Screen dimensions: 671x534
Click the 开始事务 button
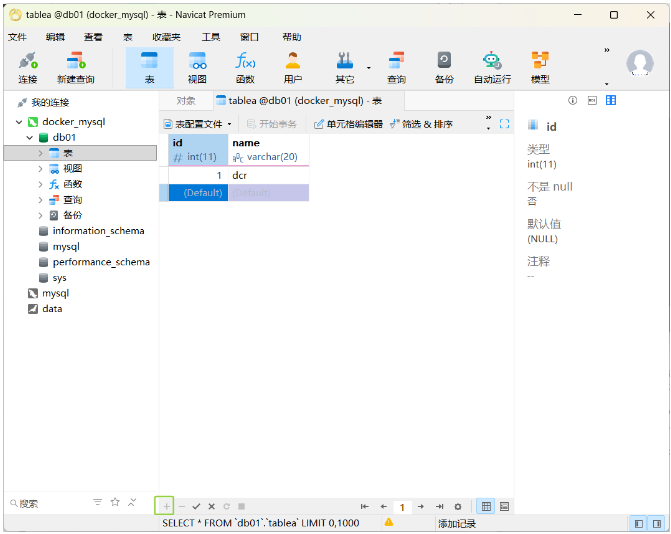272,124
